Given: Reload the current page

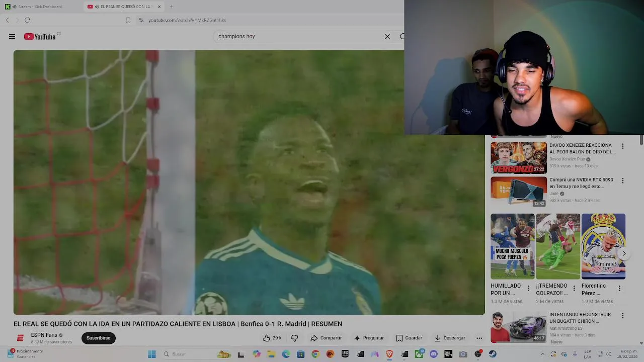Looking at the screenshot, I should [27, 20].
